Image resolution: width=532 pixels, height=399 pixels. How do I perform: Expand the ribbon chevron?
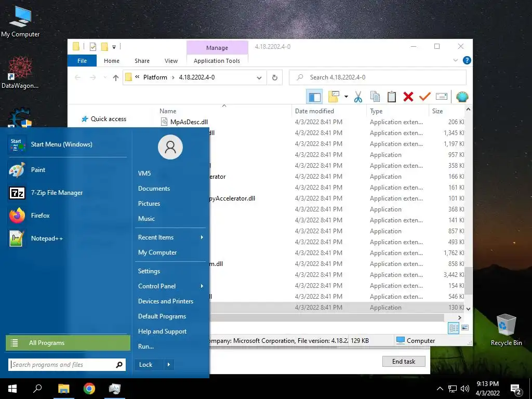[x=455, y=60]
